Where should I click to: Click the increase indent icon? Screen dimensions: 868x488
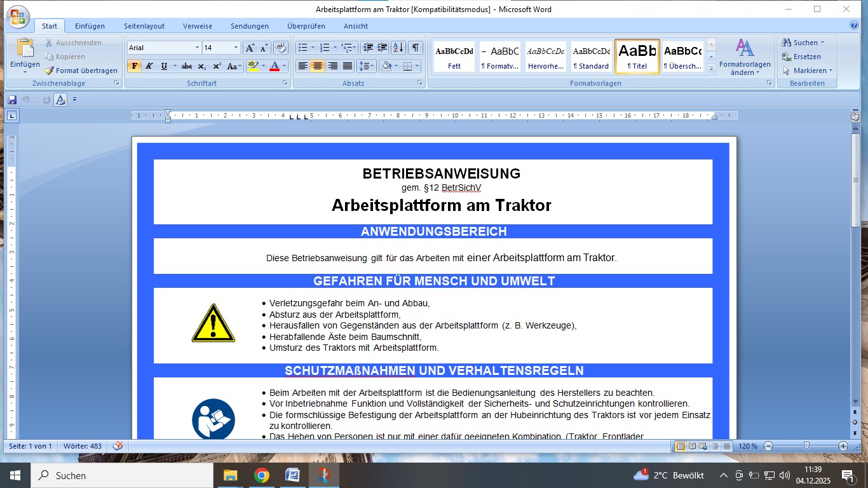383,48
